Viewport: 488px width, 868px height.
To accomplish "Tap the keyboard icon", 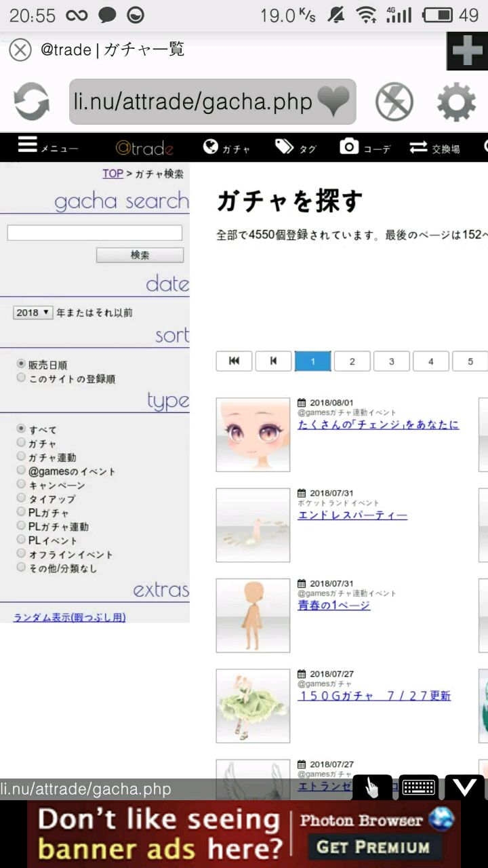I will point(418,787).
